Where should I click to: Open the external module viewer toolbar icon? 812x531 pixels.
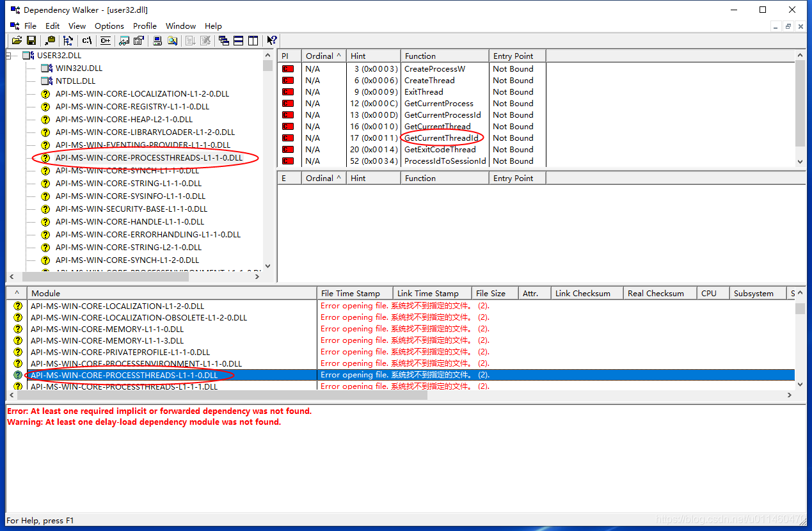click(x=125, y=40)
